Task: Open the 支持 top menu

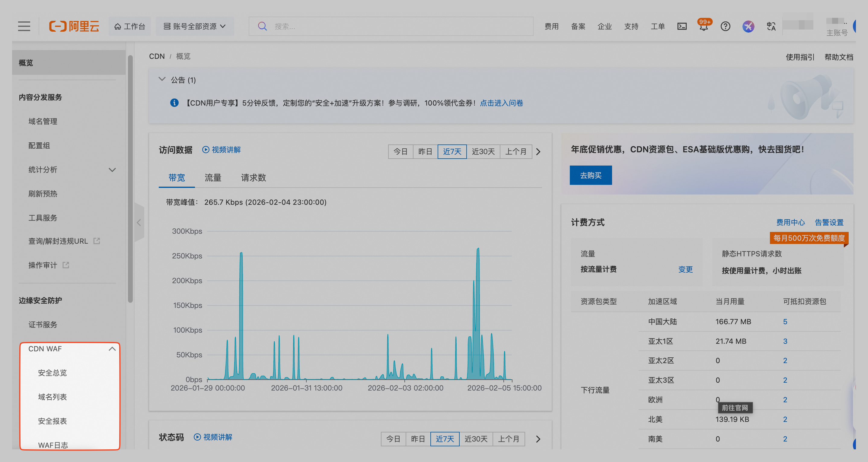Action: 631,26
